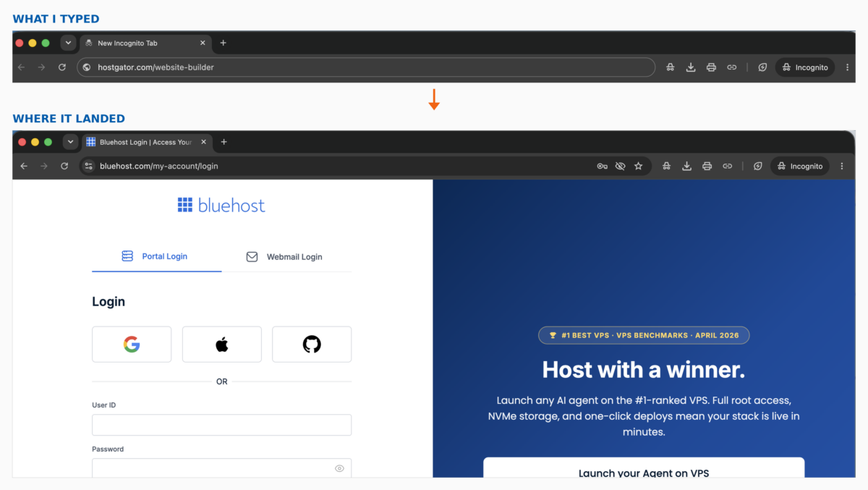The image size is (868, 490).
Task: Click print icon in the hostgator window toolbar
Action: coord(711,67)
